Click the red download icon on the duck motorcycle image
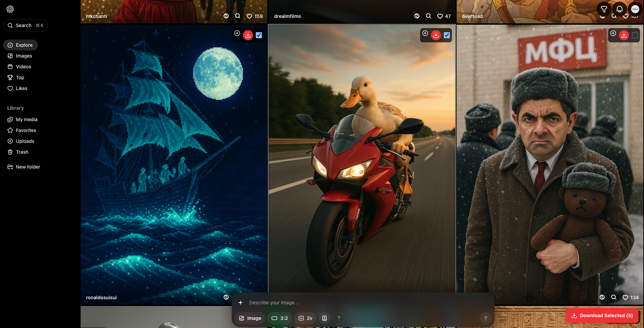This screenshot has height=328, width=644. click(x=436, y=35)
